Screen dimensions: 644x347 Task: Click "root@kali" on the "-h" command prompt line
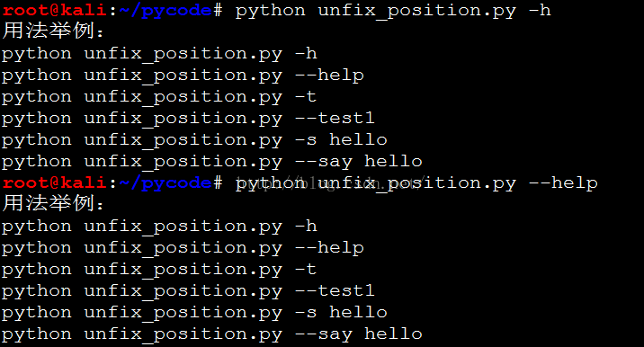point(54,10)
